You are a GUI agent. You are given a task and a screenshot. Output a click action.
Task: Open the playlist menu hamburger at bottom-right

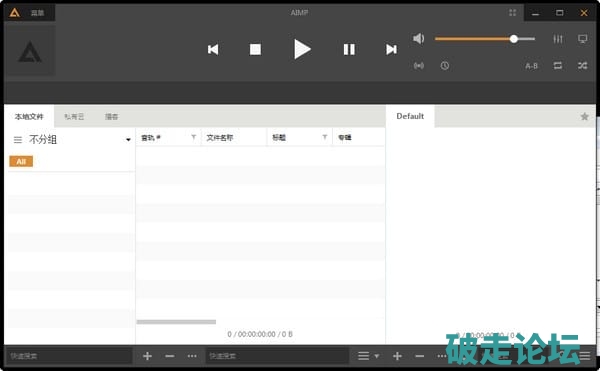click(585, 356)
